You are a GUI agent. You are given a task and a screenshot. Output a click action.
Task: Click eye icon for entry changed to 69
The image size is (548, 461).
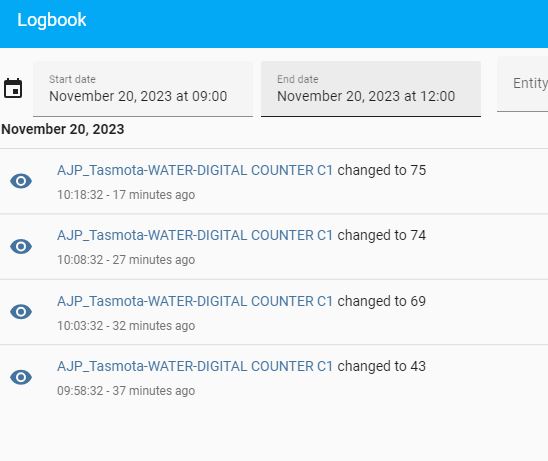point(21,312)
